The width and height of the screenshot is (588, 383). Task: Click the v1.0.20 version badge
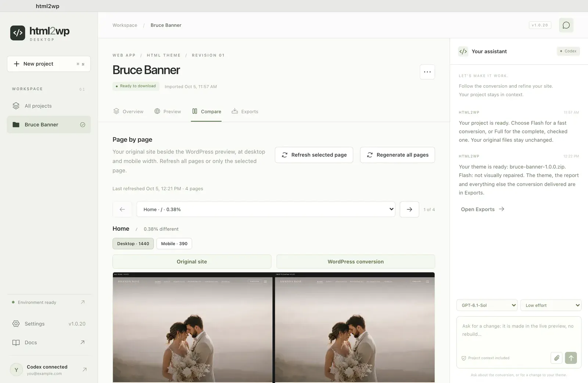point(540,25)
